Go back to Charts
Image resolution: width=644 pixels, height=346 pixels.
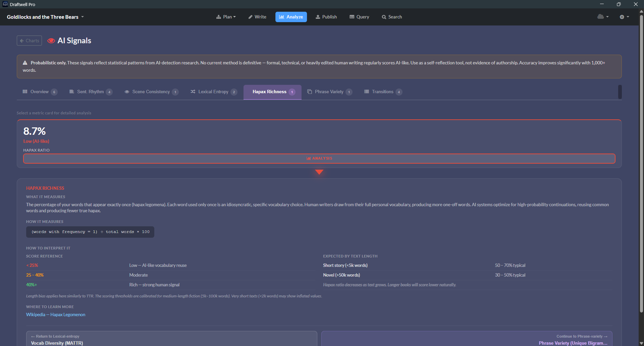(29, 41)
